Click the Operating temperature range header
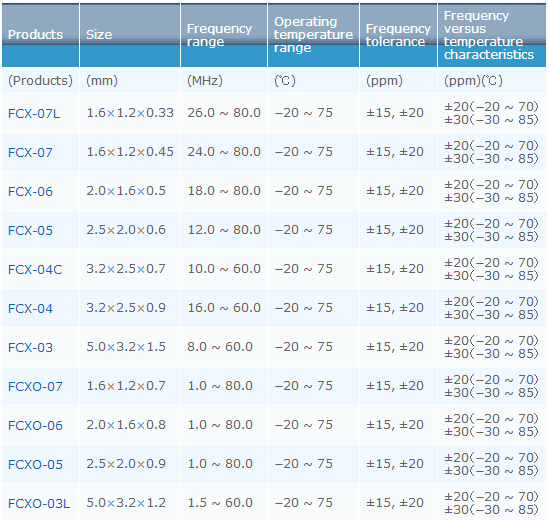 coord(313,35)
